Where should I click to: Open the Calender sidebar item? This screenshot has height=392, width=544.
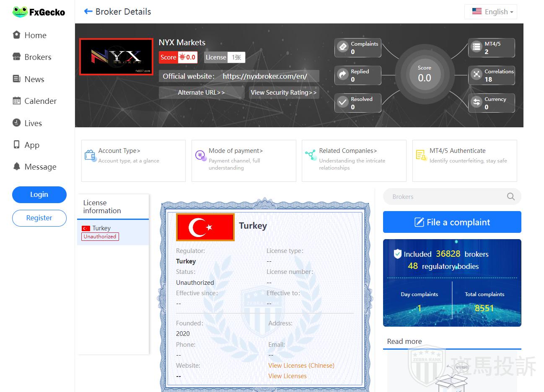click(40, 101)
